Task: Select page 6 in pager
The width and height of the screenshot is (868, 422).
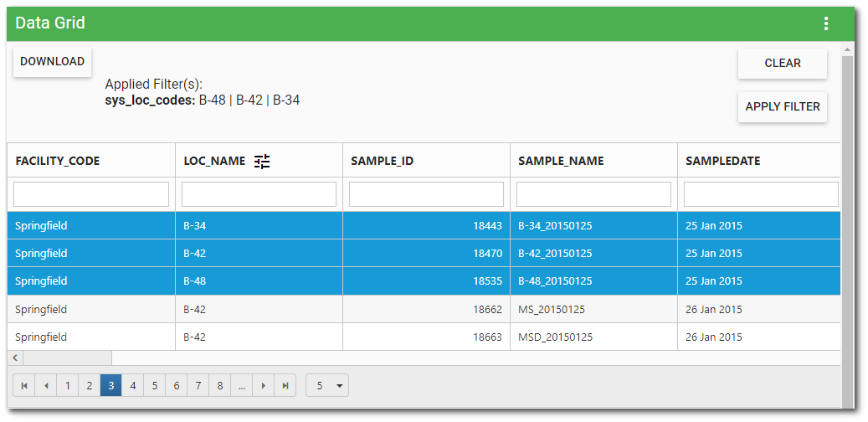Action: tap(176, 385)
